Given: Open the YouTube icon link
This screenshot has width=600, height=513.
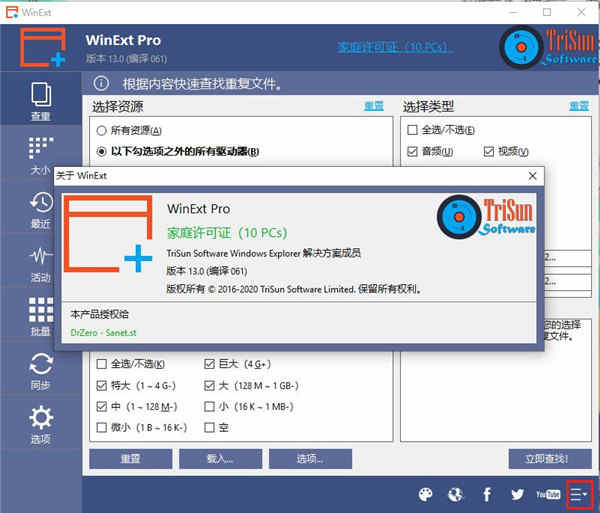Looking at the screenshot, I should (x=548, y=495).
